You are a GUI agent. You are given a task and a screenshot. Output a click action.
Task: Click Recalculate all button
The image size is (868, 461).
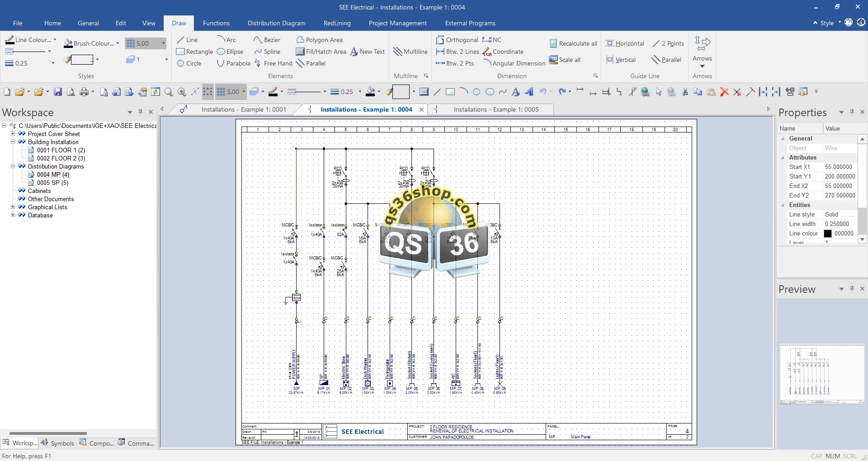point(573,43)
